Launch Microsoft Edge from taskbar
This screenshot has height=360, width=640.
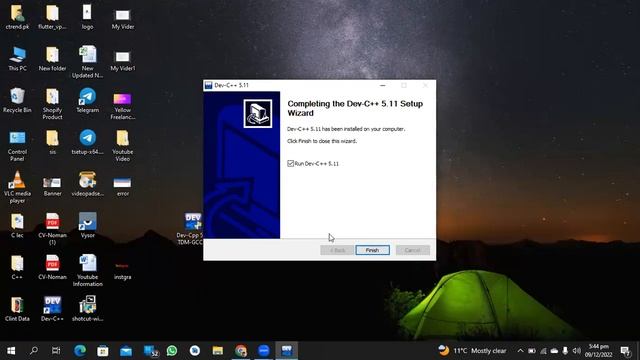click(80, 351)
